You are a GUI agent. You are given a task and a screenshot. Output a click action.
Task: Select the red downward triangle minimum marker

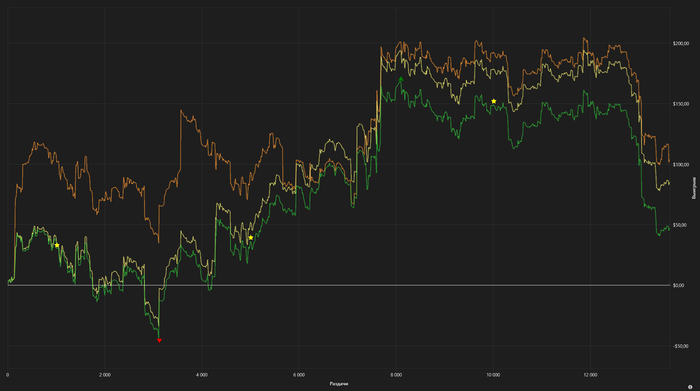point(159,341)
